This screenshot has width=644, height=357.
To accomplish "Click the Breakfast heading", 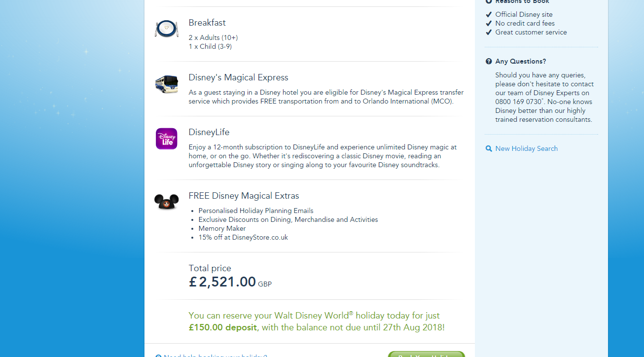I will [207, 23].
